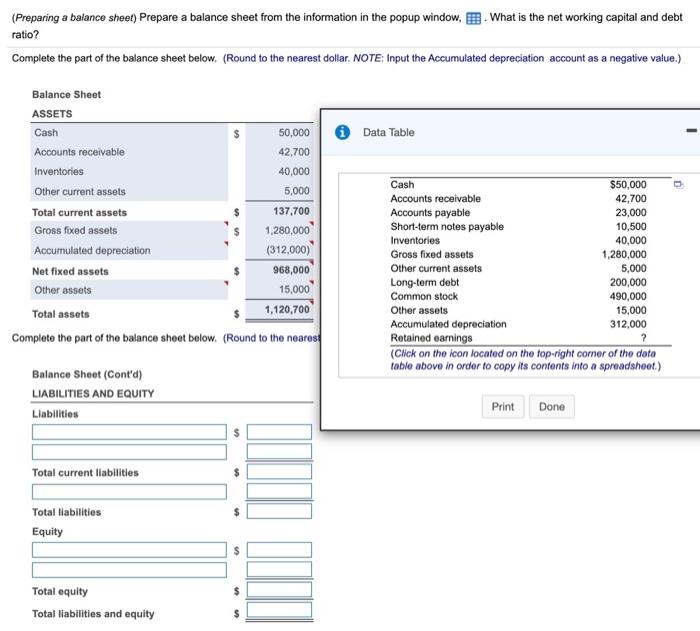
Task: Select second equity account name field
Action: pos(129,569)
